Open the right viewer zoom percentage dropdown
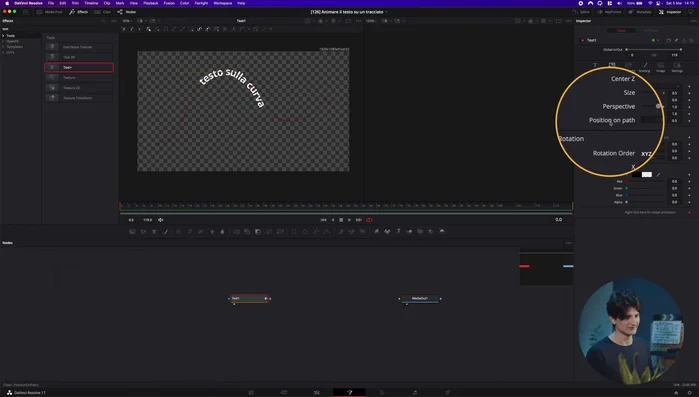The height and width of the screenshot is (397, 699). point(370,21)
